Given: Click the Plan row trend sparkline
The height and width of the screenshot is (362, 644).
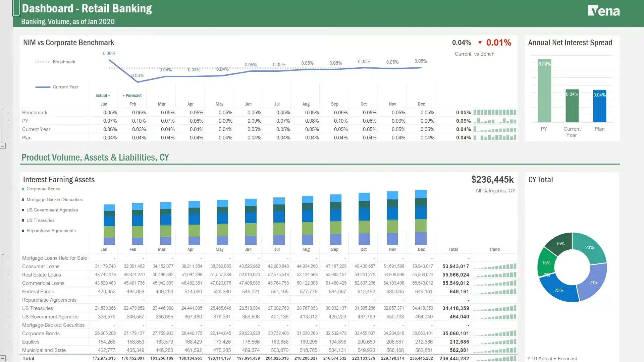Looking at the screenshot, I should click(x=495, y=137).
